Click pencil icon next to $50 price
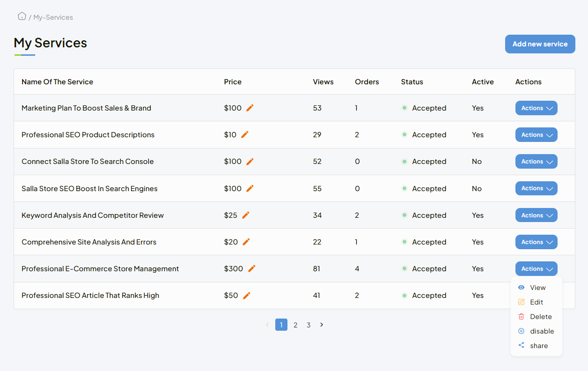Screen dimensions: 588x371 point(247,295)
